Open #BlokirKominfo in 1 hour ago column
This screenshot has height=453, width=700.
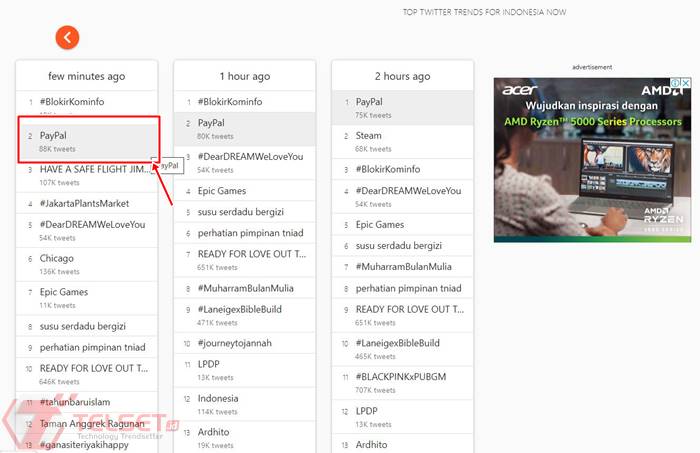coord(245,102)
